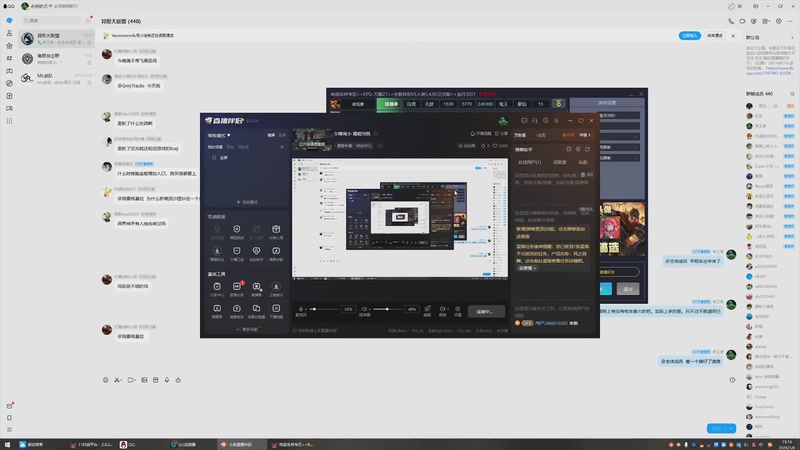The width and height of the screenshot is (800, 450).
Task: Click the QQ conversation search field
Action: (x=51, y=20)
